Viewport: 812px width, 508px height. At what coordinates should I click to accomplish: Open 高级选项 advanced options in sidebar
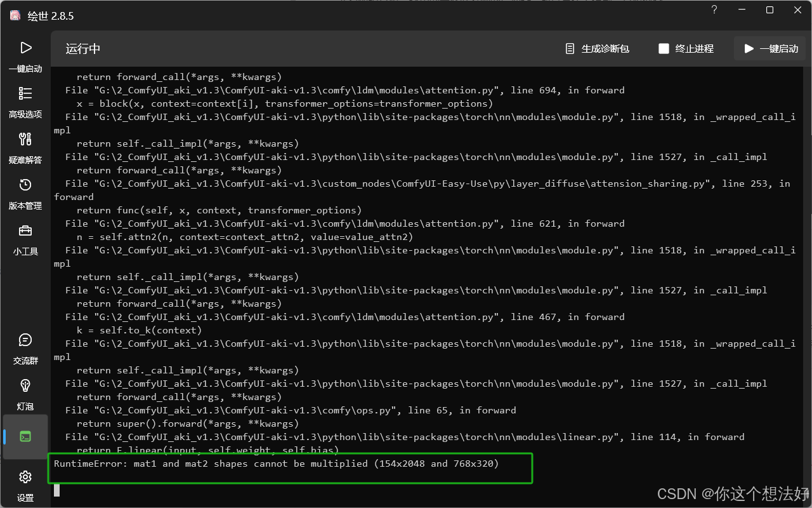[x=25, y=102]
